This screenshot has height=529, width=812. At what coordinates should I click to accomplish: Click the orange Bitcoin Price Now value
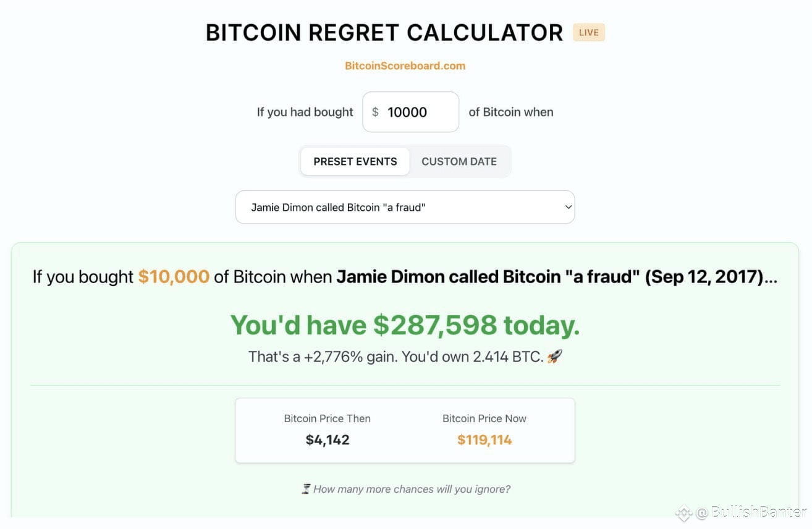click(x=484, y=439)
